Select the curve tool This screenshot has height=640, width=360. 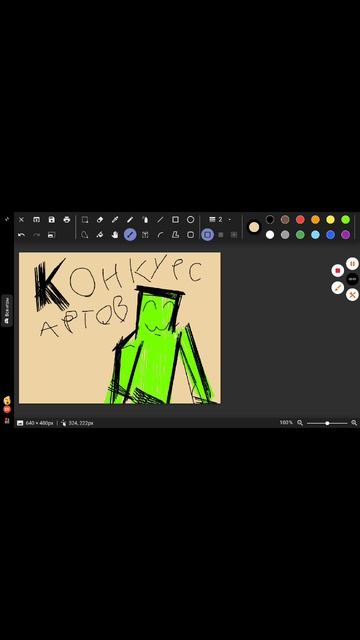point(160,235)
